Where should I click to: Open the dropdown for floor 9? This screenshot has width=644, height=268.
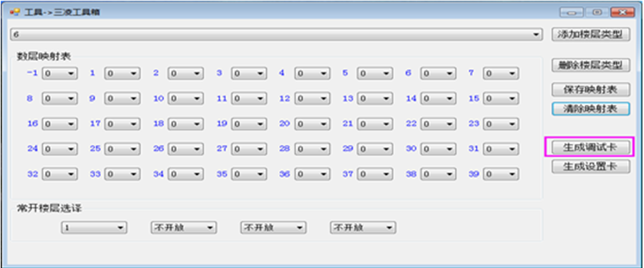point(122,99)
